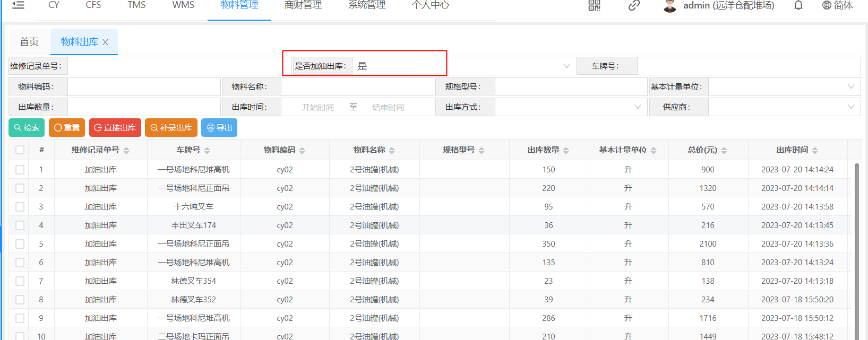Click the link chain icon in header
The width and height of the screenshot is (868, 340).
click(x=634, y=5)
